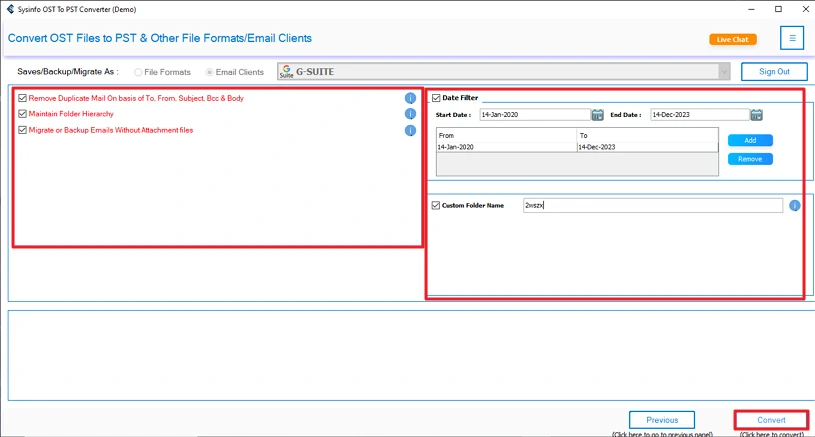
Task: Click the Sysinfo app logo in title bar
Action: 10,9
